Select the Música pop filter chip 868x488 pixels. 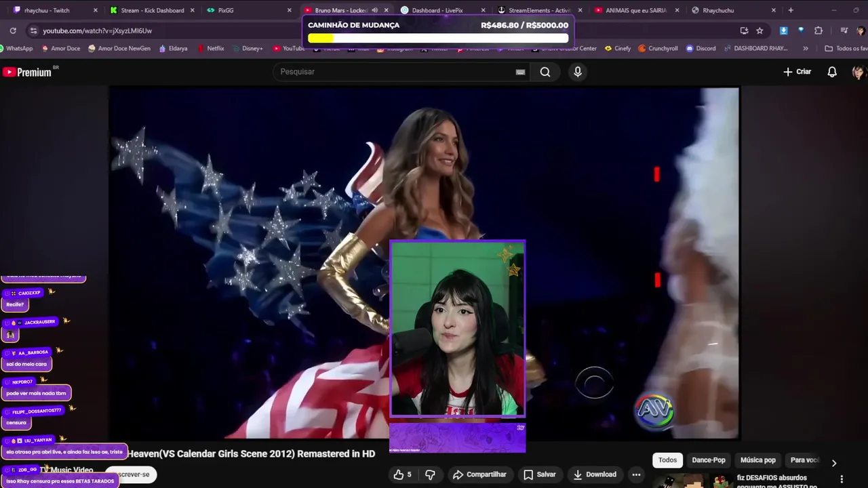click(758, 460)
